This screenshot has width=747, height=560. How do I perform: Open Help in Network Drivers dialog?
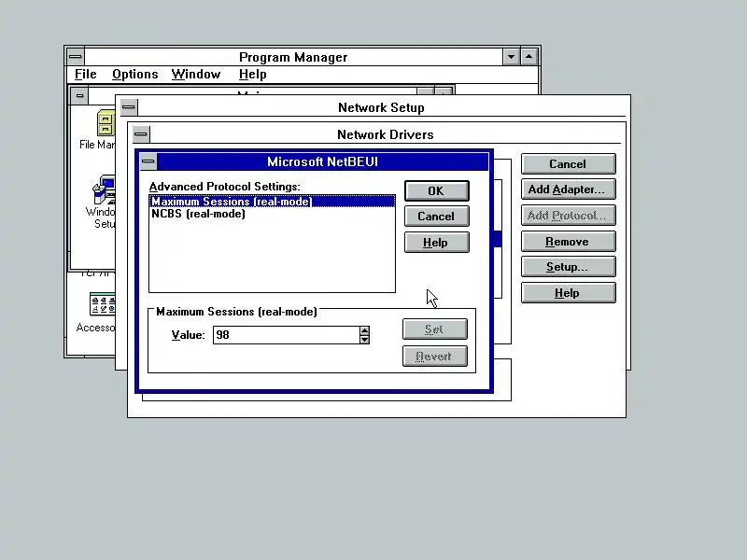[x=568, y=293]
